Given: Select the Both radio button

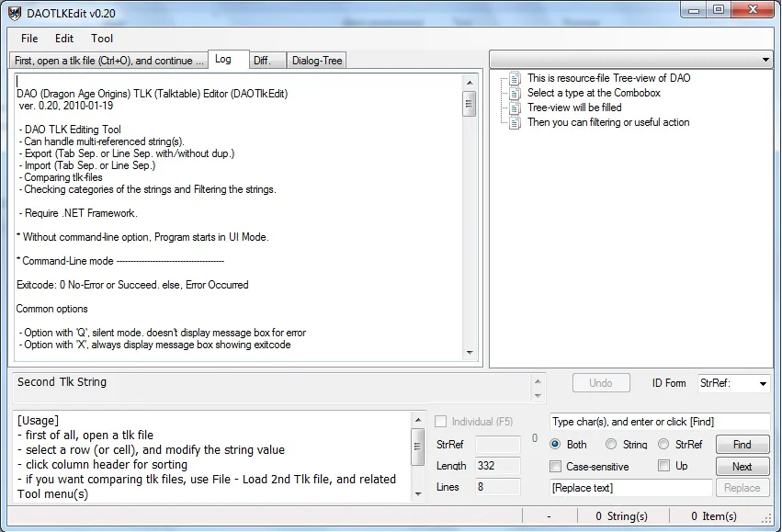Looking at the screenshot, I should tap(555, 445).
